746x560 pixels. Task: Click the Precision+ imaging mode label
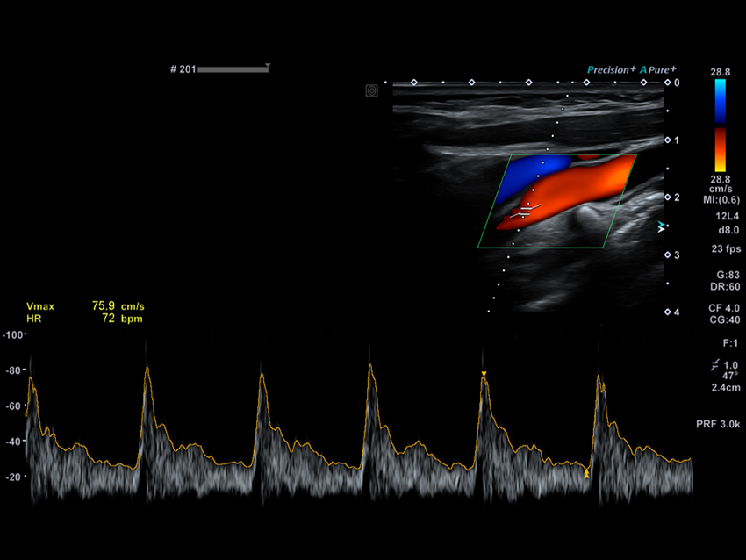tap(609, 69)
